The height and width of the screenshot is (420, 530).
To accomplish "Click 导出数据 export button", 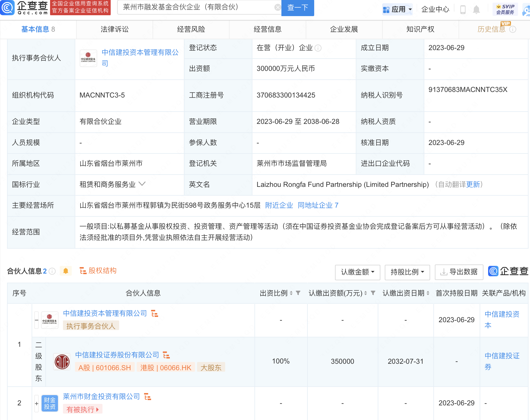I will point(459,272).
